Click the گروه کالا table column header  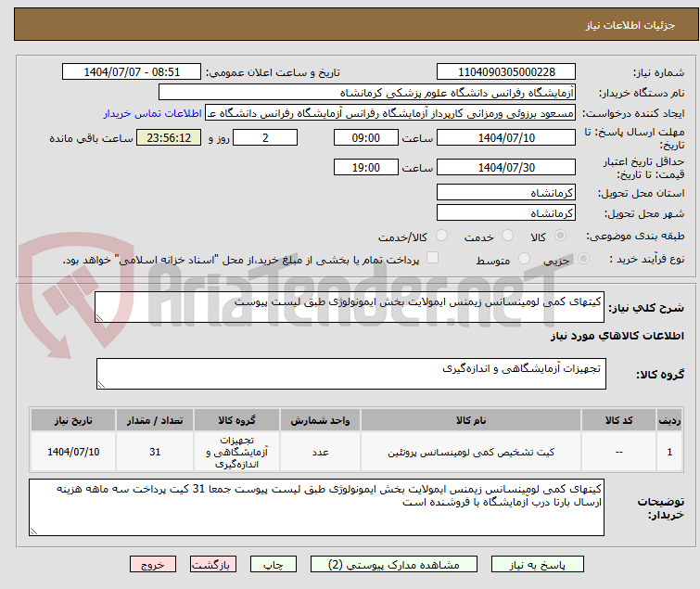(237, 420)
